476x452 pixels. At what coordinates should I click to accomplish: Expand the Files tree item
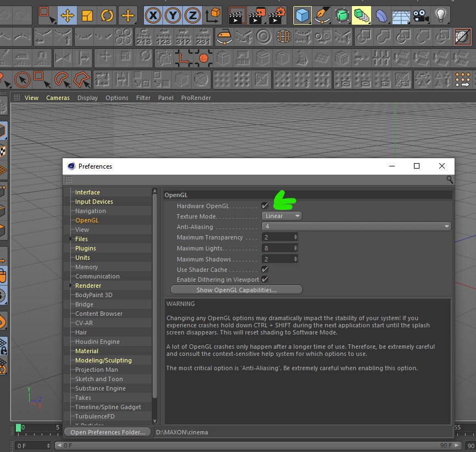click(71, 239)
